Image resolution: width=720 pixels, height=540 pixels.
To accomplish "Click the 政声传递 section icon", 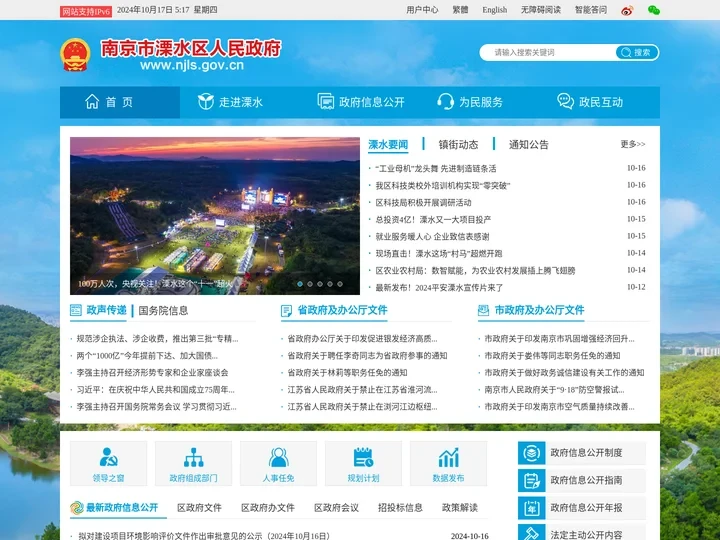I will 76,310.
